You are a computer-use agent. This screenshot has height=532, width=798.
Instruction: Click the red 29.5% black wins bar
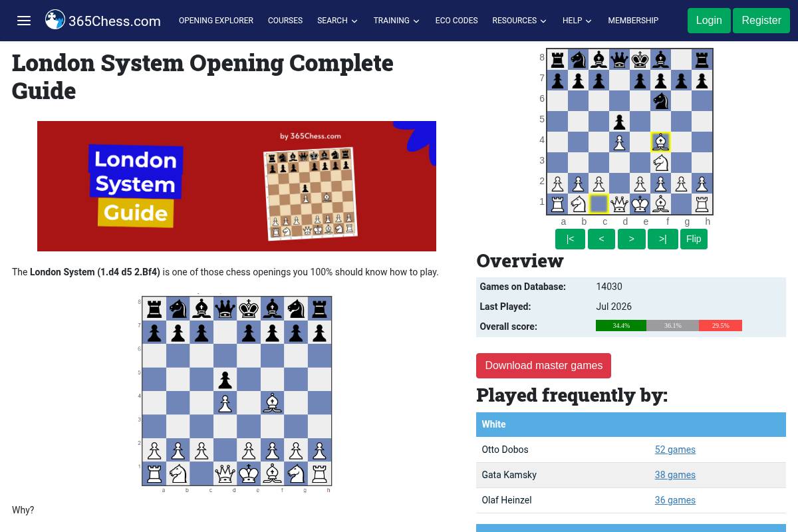[720, 325]
